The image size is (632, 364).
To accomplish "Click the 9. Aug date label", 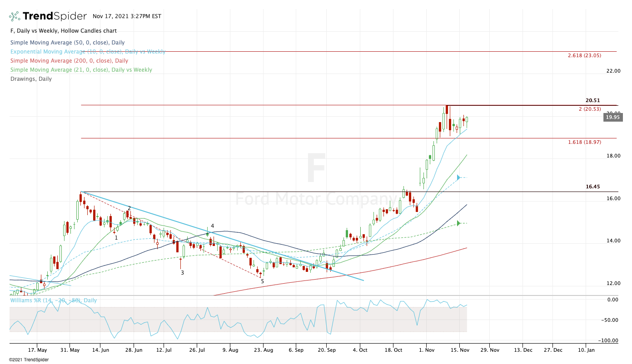I will coord(230,350).
